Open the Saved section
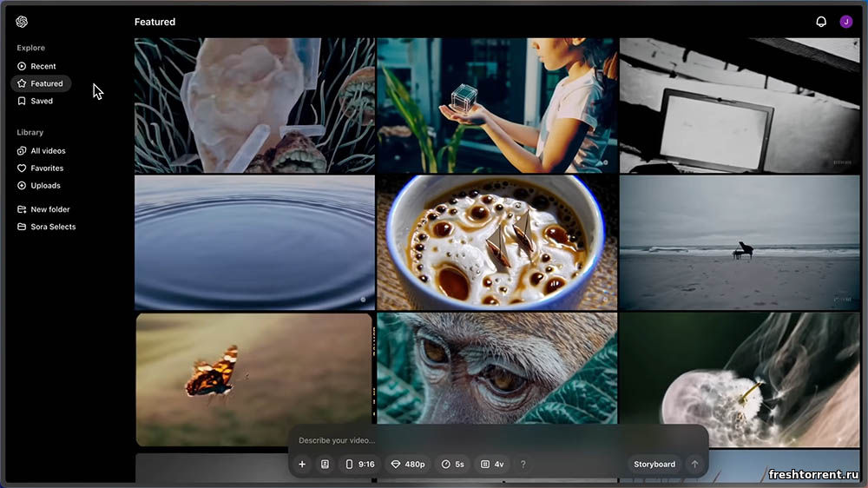The height and width of the screenshot is (488, 868). pyautogui.click(x=42, y=101)
